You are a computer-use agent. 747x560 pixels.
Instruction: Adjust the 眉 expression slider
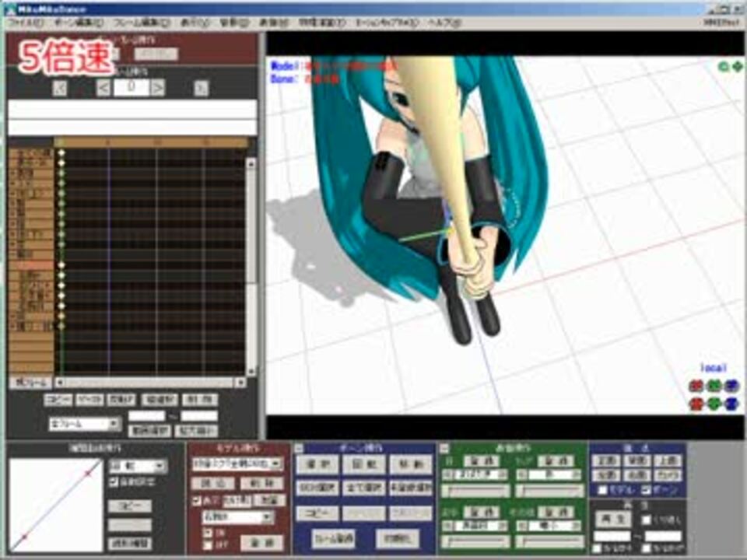[x=475, y=541]
